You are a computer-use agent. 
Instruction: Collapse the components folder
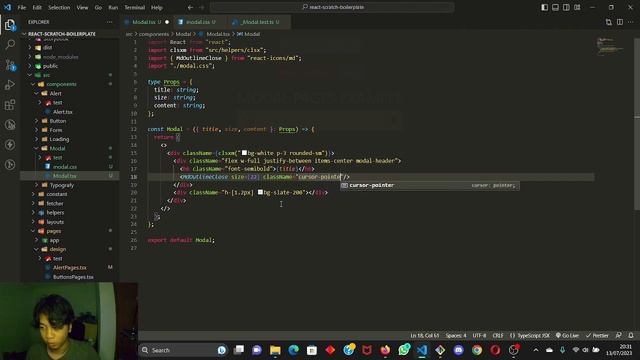click(61, 84)
